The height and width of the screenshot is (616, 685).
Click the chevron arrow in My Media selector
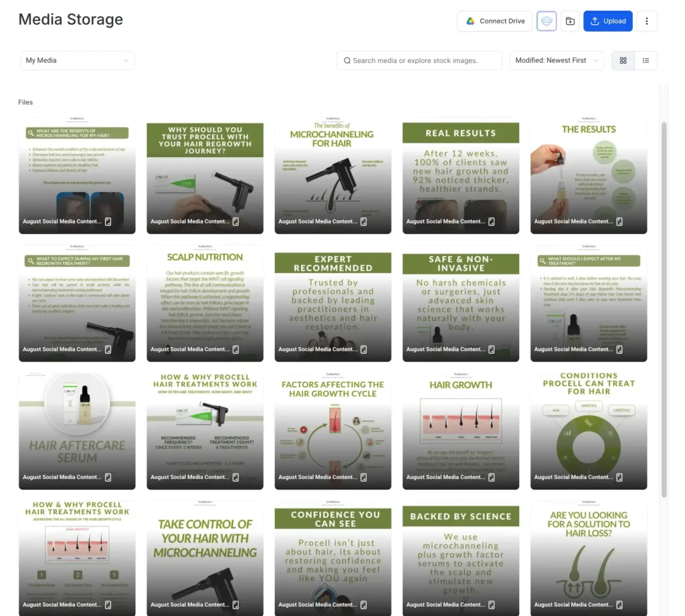(x=126, y=60)
